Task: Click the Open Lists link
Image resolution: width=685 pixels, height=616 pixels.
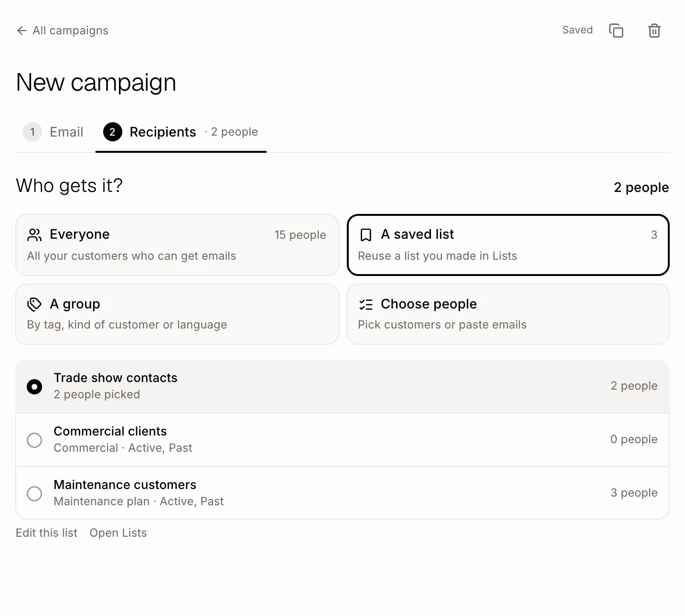Action: [x=118, y=533]
